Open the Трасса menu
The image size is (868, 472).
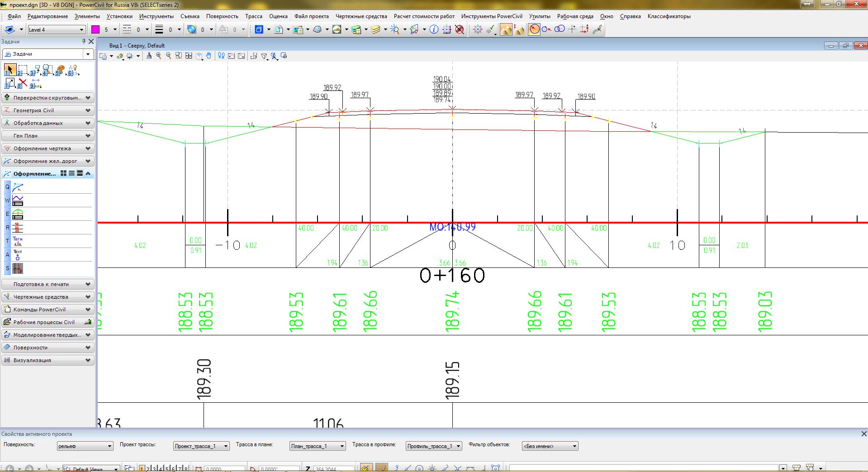pos(253,16)
